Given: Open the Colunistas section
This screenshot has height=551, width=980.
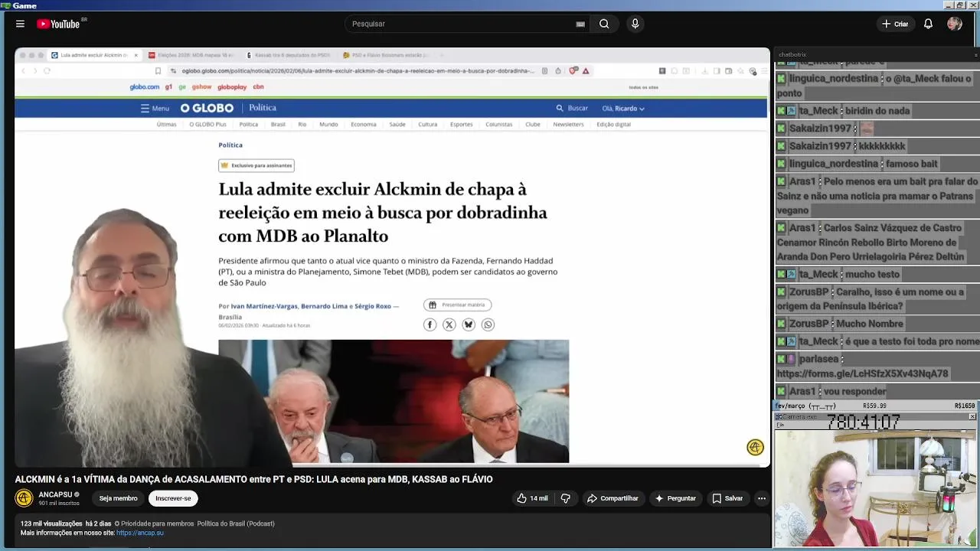Looking at the screenshot, I should [498, 124].
